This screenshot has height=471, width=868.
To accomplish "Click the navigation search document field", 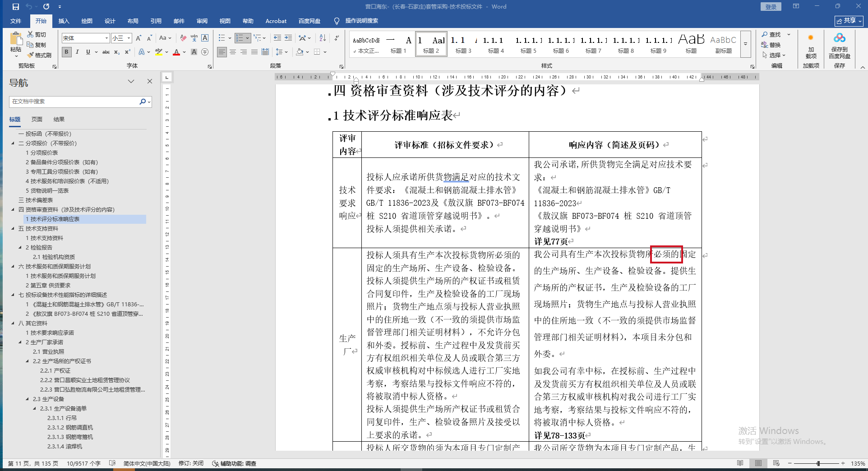I will [x=74, y=102].
